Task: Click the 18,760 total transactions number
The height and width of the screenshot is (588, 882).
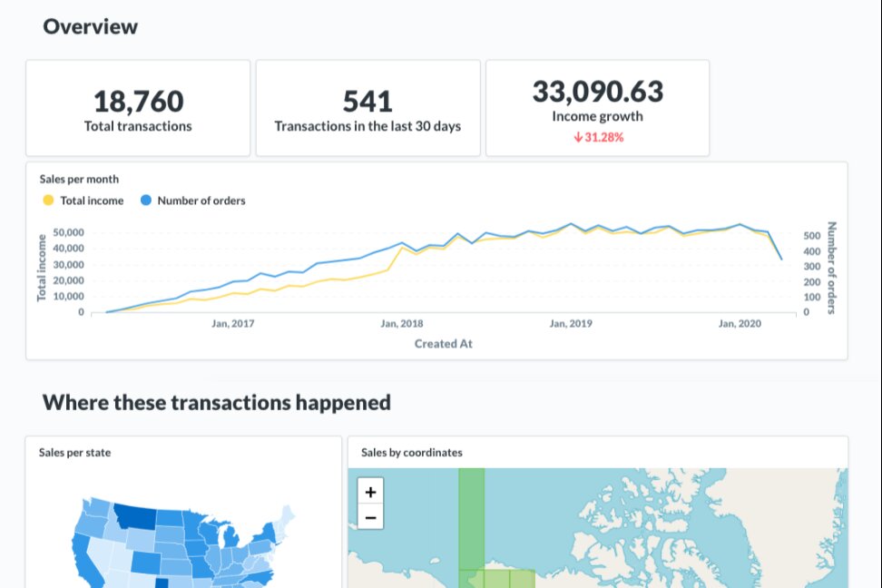Action: point(138,101)
